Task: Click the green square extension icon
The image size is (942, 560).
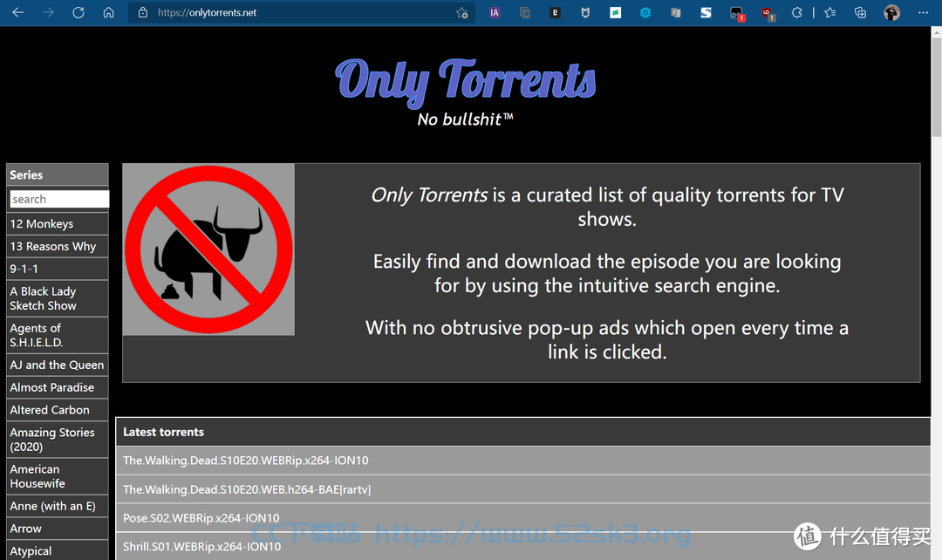Action: pos(615,12)
